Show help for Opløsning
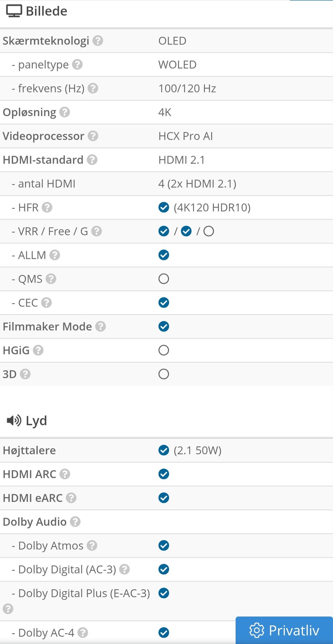The height and width of the screenshot is (644, 333). tap(65, 112)
